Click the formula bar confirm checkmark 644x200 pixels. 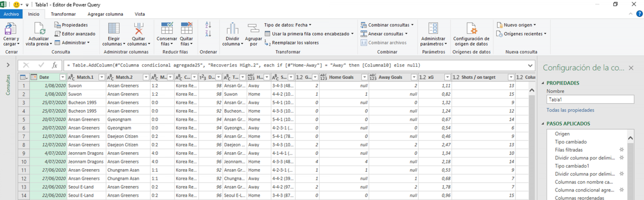(41, 66)
